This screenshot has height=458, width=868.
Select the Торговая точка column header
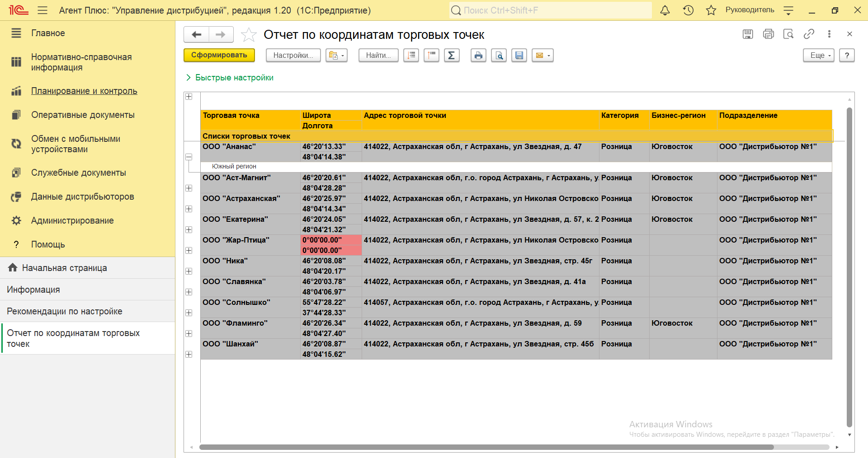(250, 120)
